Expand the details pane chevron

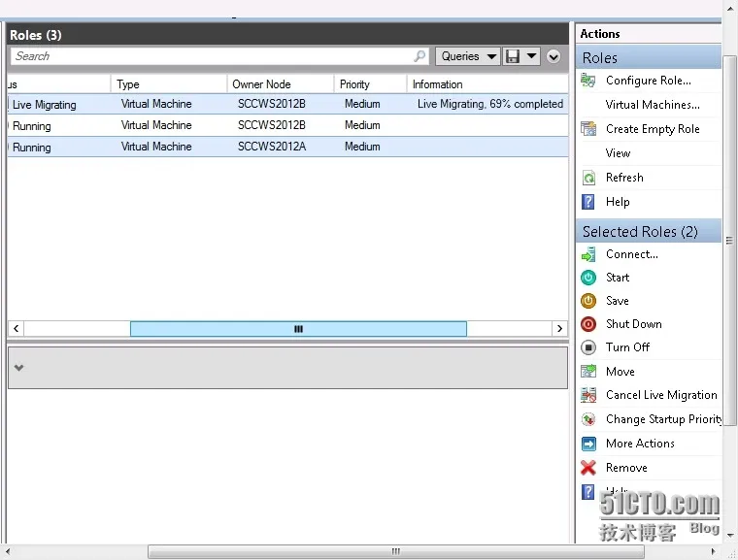click(x=18, y=368)
